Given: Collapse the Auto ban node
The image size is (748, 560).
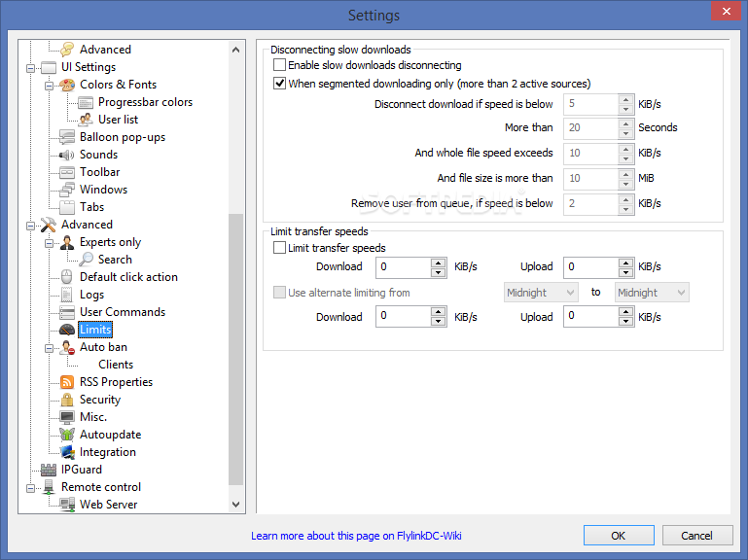Looking at the screenshot, I should 50,348.
